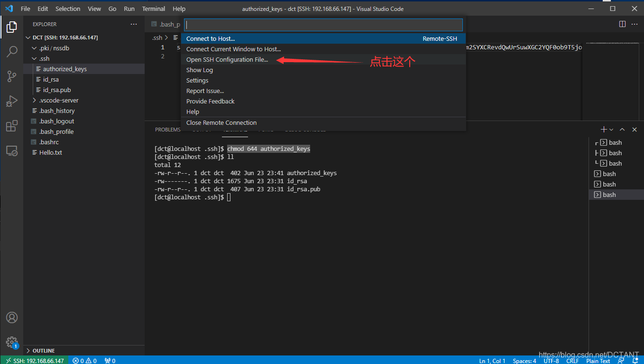Close the terminal panel
The image size is (644, 364).
(635, 130)
